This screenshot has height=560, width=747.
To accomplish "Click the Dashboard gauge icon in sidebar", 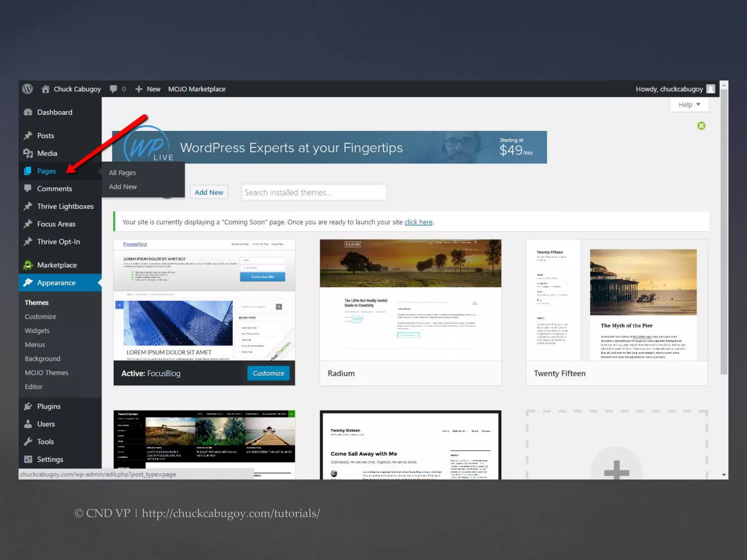I will pos(28,112).
